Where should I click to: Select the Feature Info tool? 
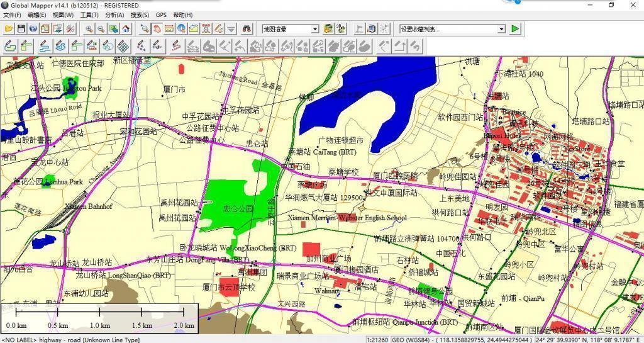181,29
